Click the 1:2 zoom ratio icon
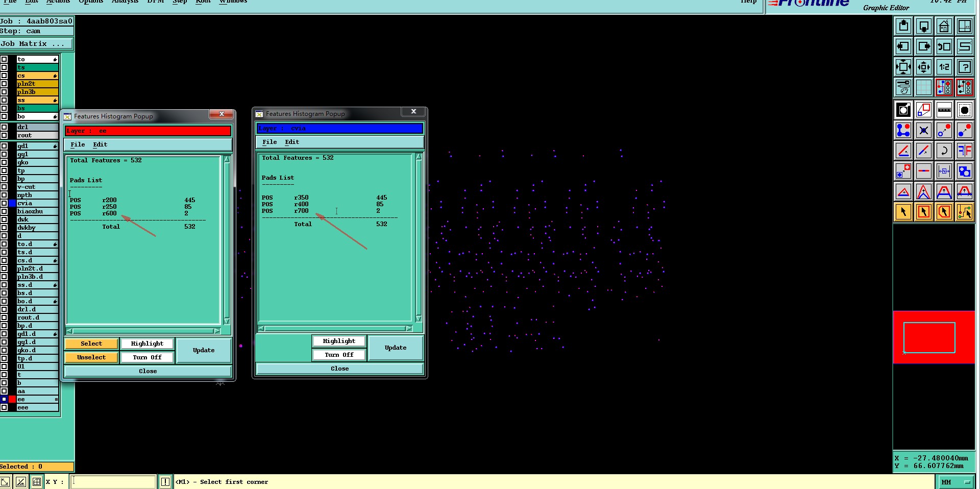The height and width of the screenshot is (489, 980). pyautogui.click(x=944, y=67)
